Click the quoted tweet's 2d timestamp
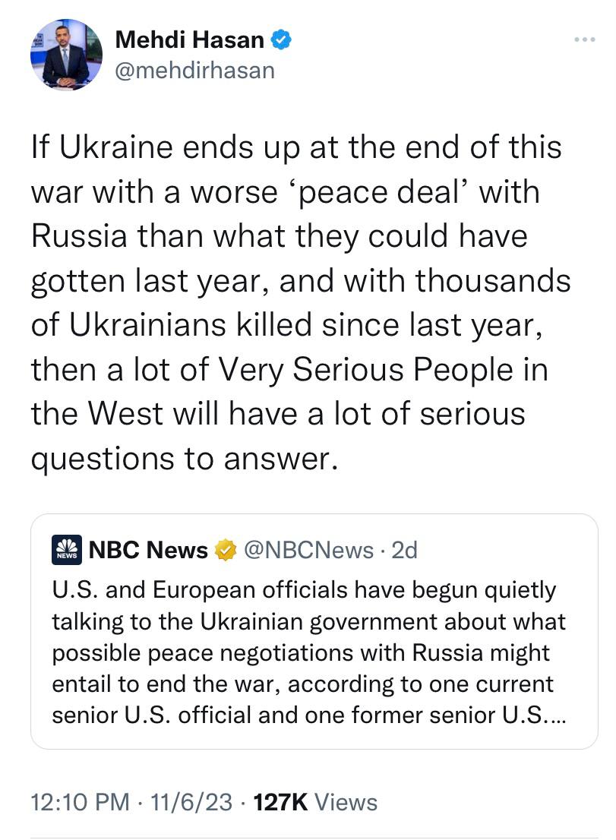This screenshot has width=616, height=840. tap(404, 550)
